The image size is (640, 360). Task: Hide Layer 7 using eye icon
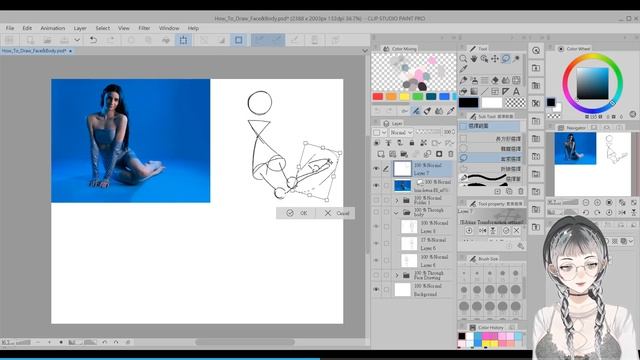tap(376, 169)
